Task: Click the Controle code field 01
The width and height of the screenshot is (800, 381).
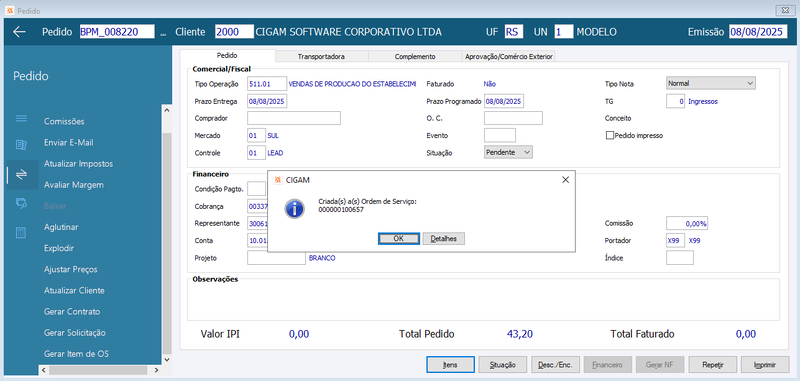Action: coord(256,153)
